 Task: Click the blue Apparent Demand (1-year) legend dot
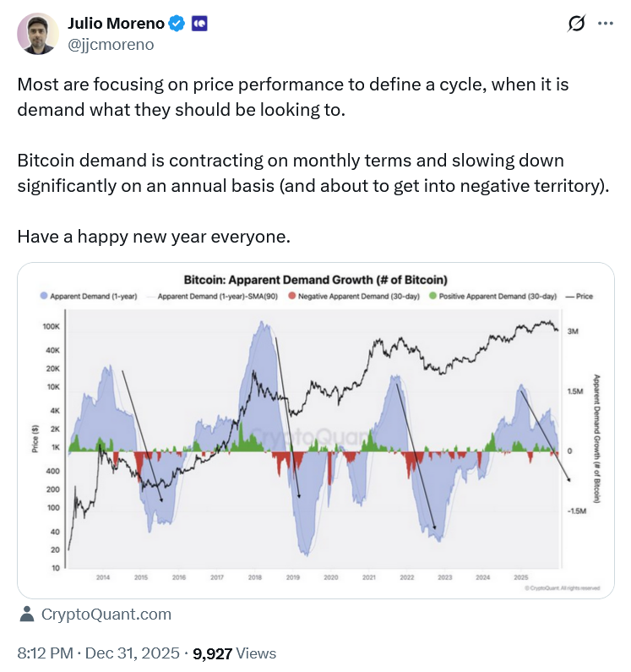[44, 297]
